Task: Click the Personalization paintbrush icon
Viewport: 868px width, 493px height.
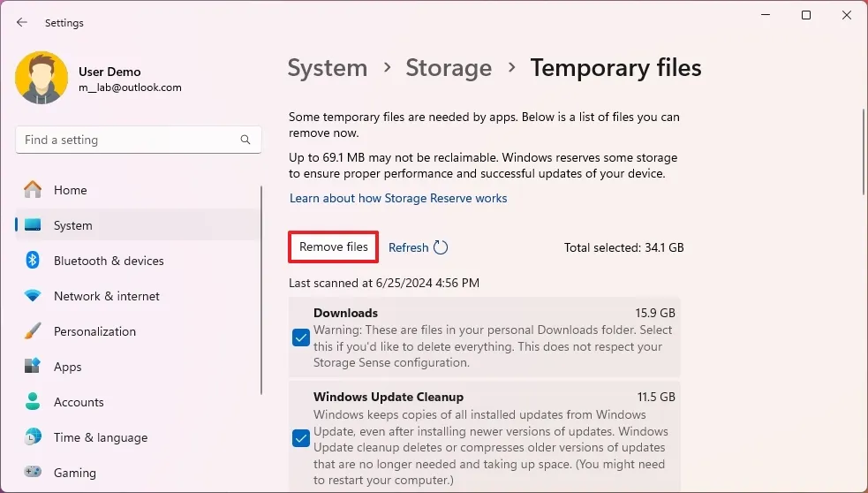Action: coord(33,330)
